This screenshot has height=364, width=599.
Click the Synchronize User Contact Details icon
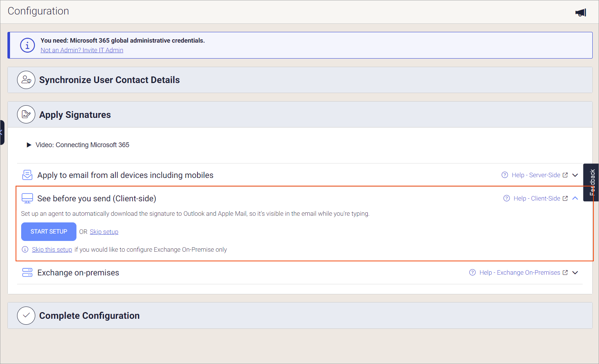pos(26,80)
